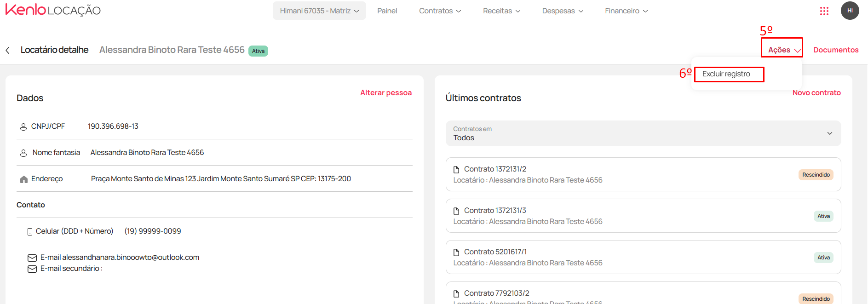Choose Excluir registro from the menu

726,74
